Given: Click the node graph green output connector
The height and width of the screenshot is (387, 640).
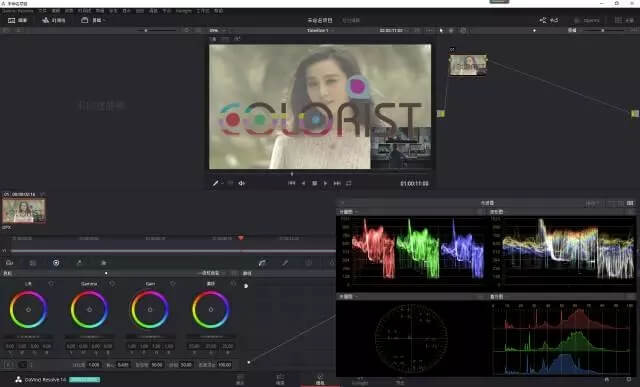Looking at the screenshot, I should point(635,113).
